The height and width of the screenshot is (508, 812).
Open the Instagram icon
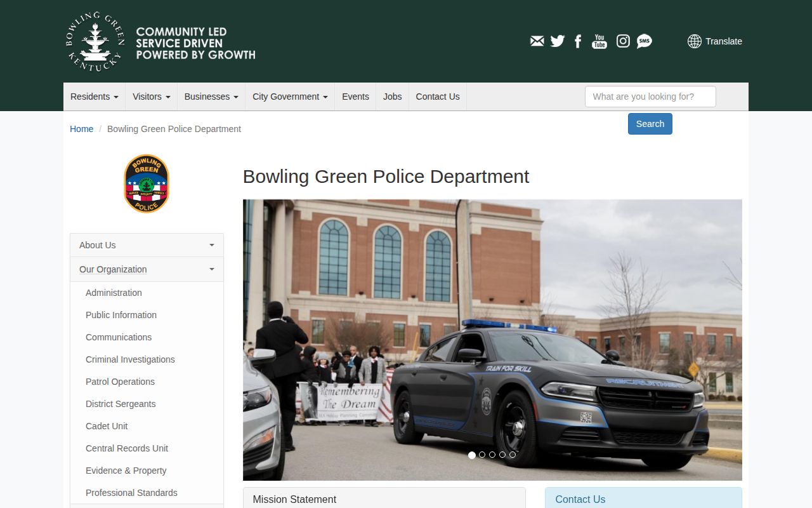tap(624, 41)
